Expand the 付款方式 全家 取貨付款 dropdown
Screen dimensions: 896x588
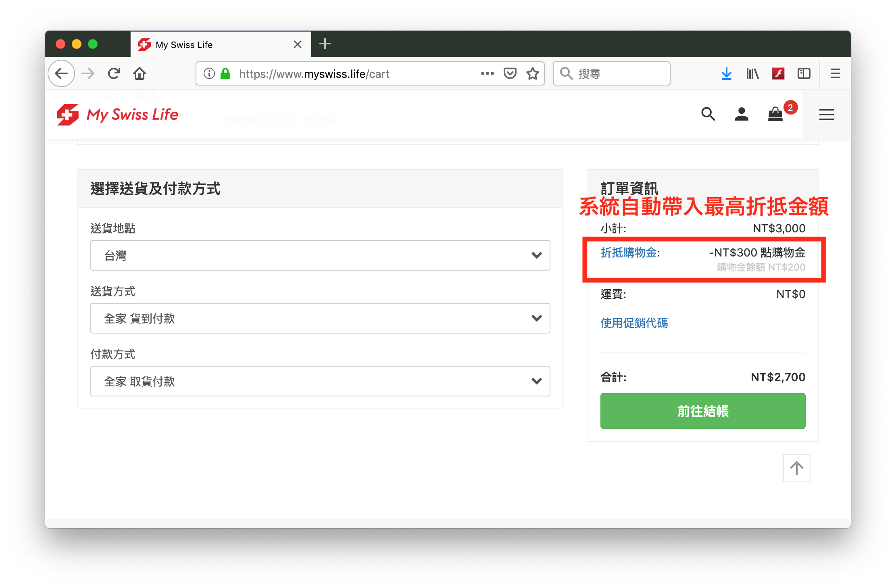click(x=320, y=381)
